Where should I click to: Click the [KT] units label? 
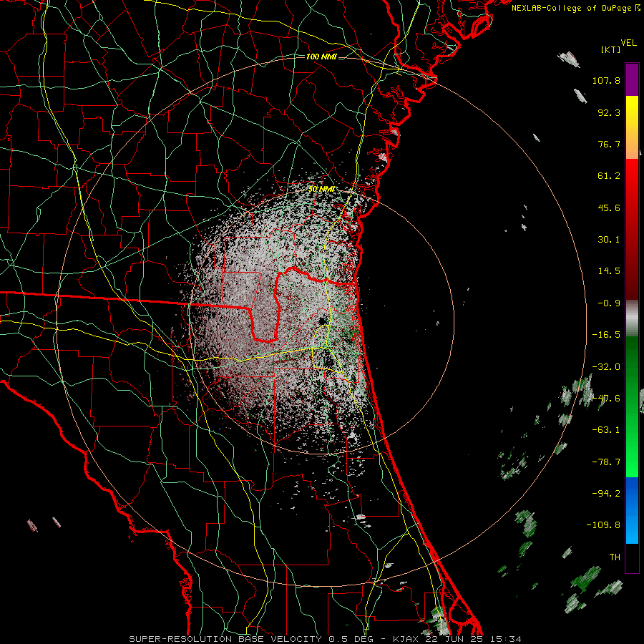[611, 49]
